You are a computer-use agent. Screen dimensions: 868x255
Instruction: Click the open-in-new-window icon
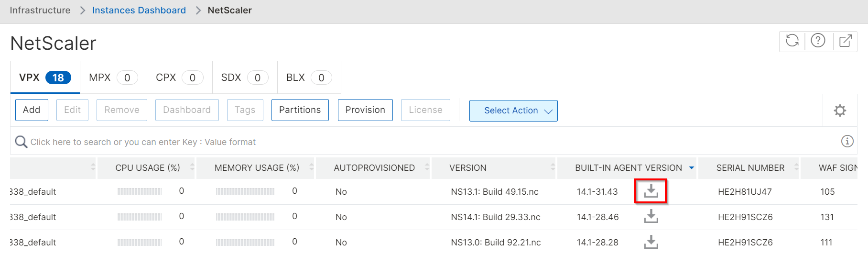tap(845, 41)
